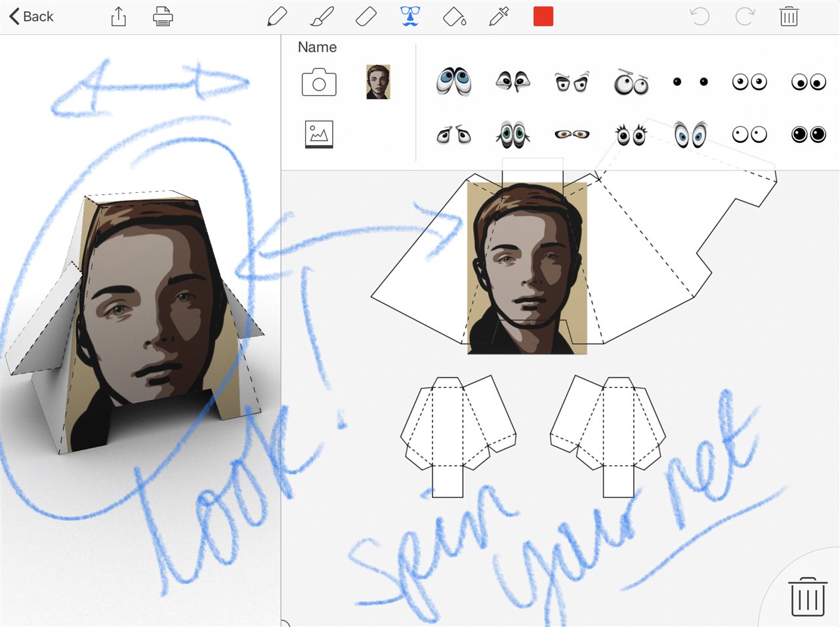The image size is (840, 627).
Task: Undo the last action
Action: click(700, 16)
